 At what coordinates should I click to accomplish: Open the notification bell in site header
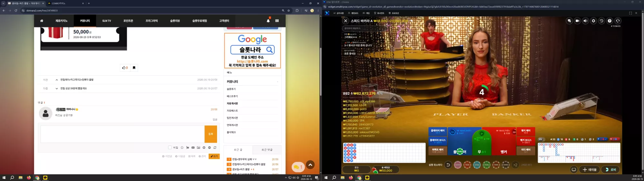point(268,21)
